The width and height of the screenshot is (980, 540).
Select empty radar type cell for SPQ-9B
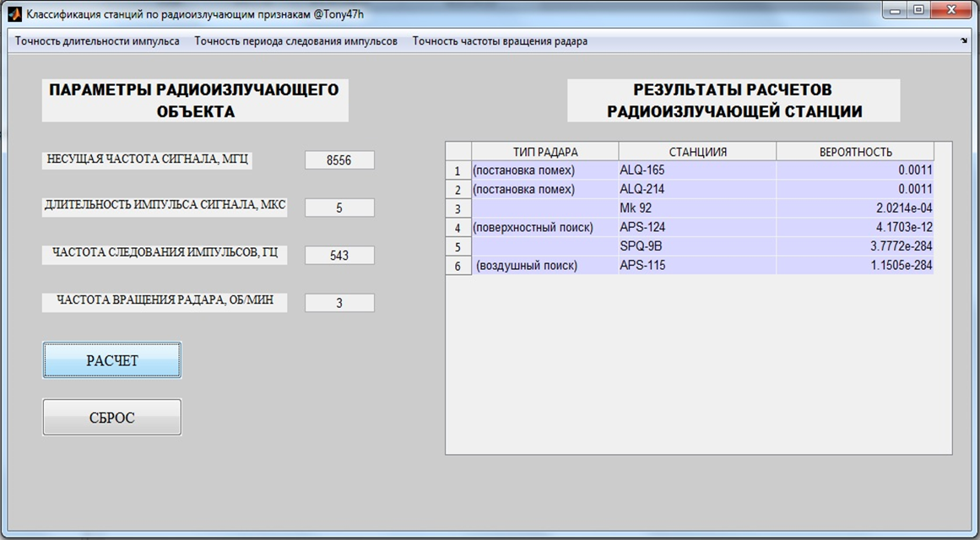(545, 246)
